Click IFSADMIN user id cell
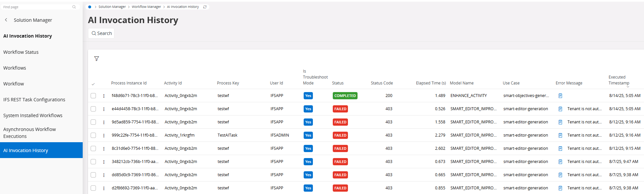This screenshot has height=194, width=644. coord(280,135)
